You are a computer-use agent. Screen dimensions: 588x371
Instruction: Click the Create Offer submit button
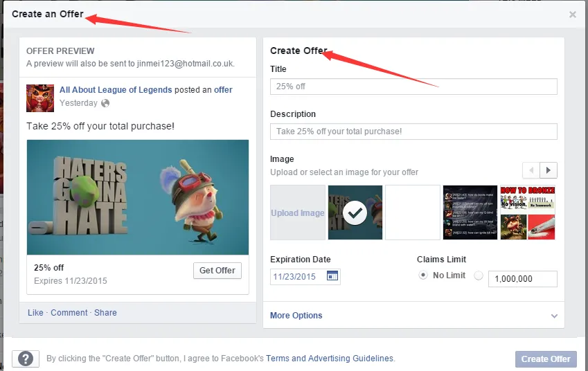[x=546, y=359]
